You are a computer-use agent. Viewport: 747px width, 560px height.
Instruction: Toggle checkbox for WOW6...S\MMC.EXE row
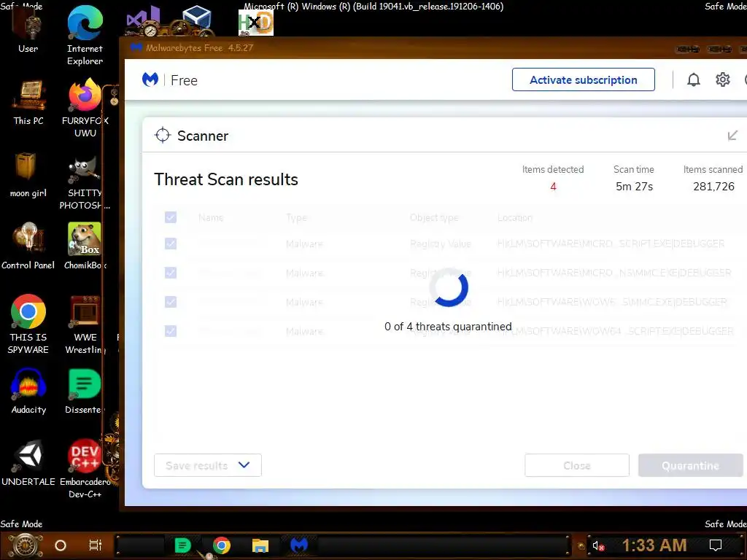click(171, 302)
